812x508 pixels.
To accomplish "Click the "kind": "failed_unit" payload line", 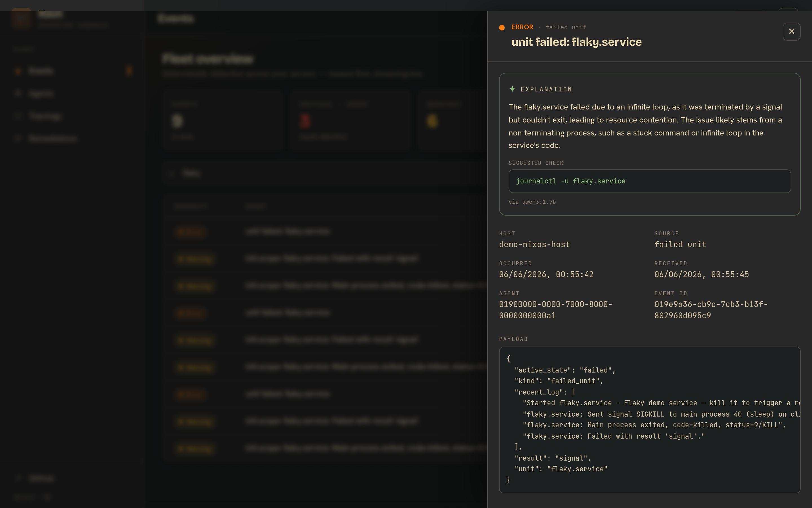I will point(559,381).
